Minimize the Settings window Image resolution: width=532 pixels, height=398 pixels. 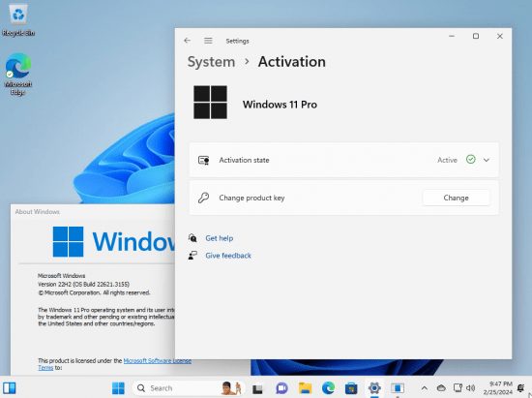452,36
